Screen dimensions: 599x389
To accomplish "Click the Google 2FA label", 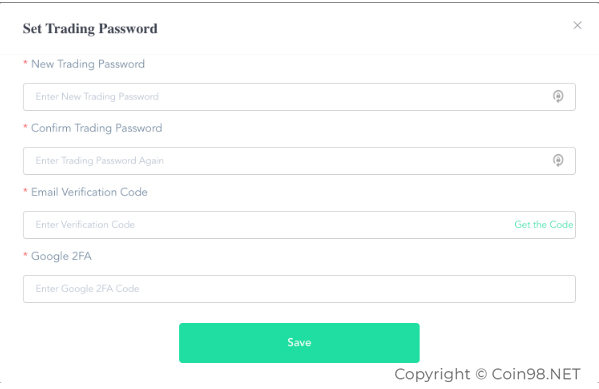I will (61, 256).
